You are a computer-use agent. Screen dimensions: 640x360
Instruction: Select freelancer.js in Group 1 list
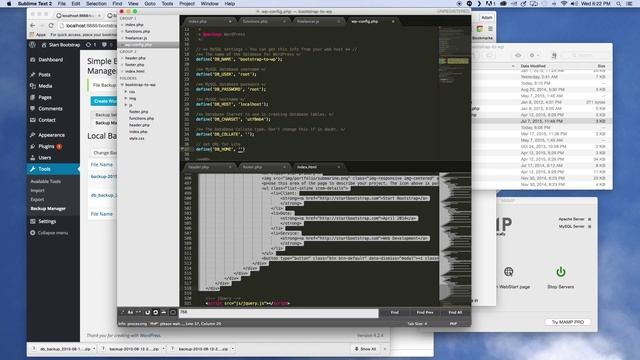tap(136, 38)
